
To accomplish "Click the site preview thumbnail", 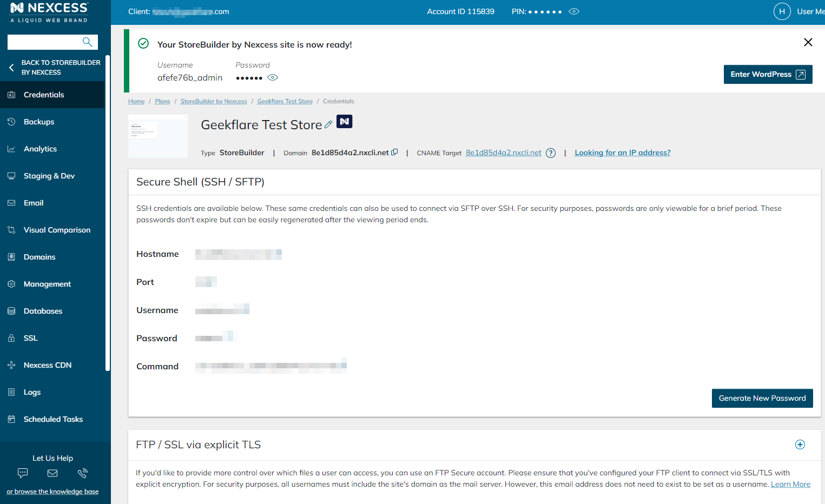I will click(158, 136).
